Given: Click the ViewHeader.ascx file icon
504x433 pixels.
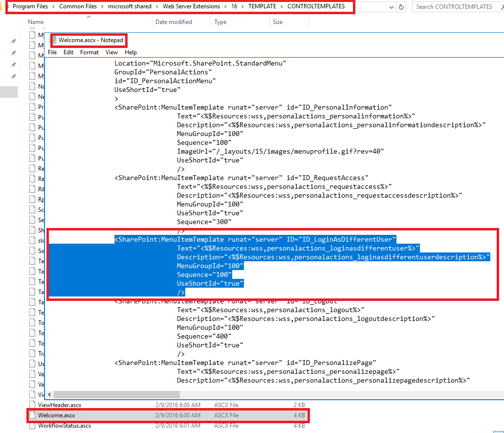Looking at the screenshot, I should (x=32, y=405).
